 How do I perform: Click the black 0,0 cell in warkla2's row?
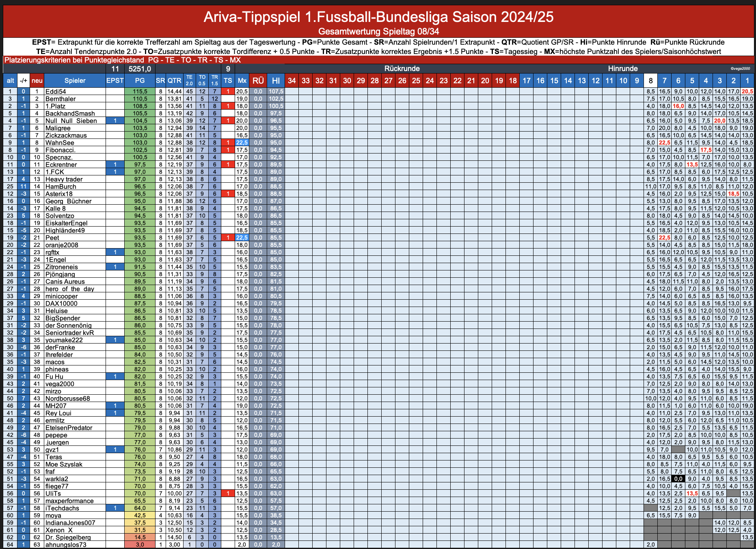(678, 479)
